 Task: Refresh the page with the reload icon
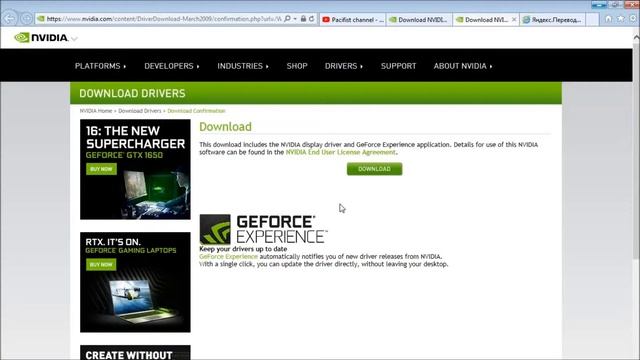point(312,19)
